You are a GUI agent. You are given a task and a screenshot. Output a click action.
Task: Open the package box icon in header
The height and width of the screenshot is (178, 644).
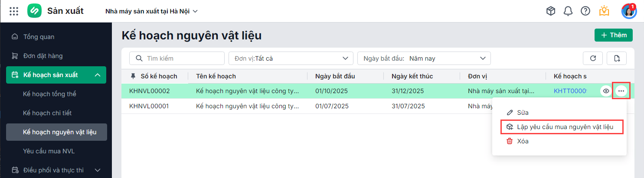tap(551, 11)
